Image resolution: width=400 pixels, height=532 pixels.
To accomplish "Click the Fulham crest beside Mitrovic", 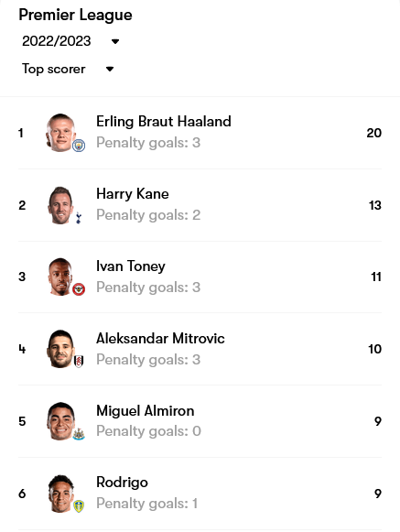I will pyautogui.click(x=79, y=362).
